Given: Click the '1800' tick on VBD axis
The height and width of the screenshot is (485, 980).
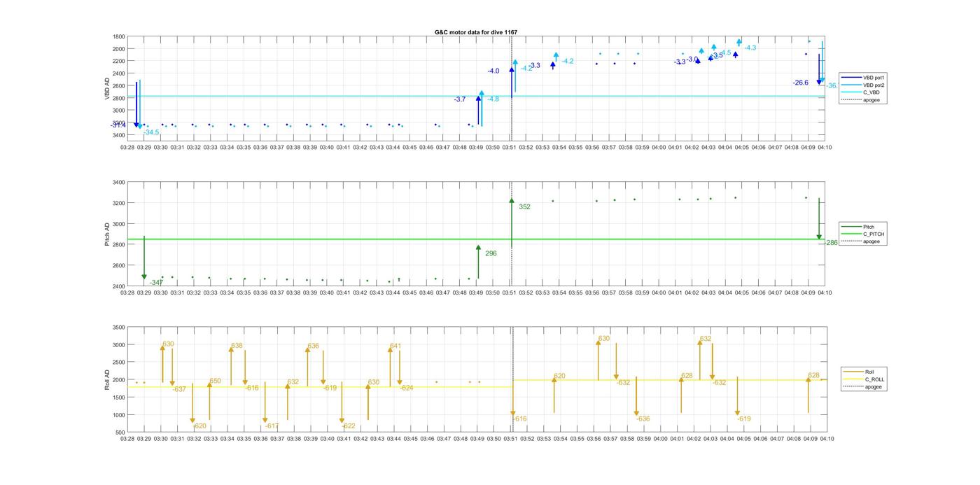Looking at the screenshot, I should click(x=118, y=36).
